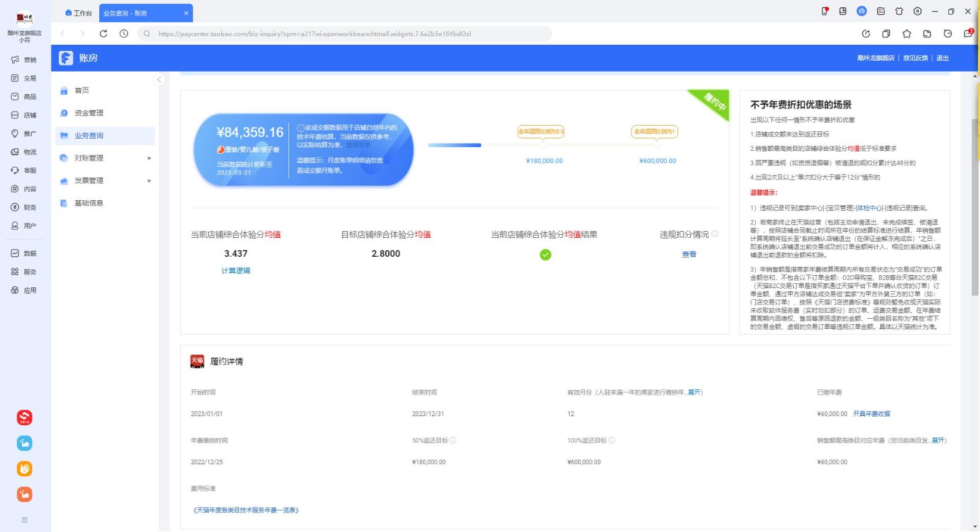The height and width of the screenshot is (532, 980).
Task: Click 酷咔龙旗舰店 in the header
Action: coord(876,58)
